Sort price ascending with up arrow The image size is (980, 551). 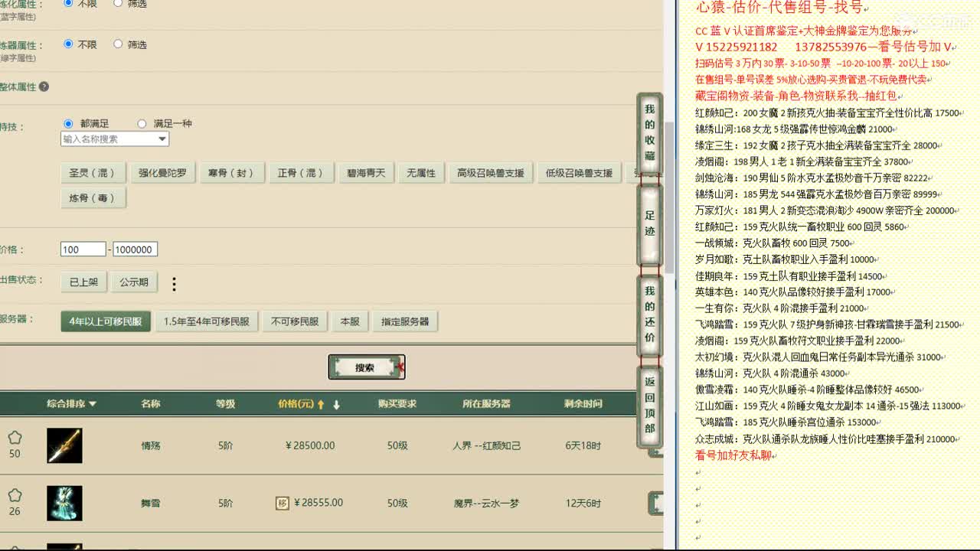322,404
